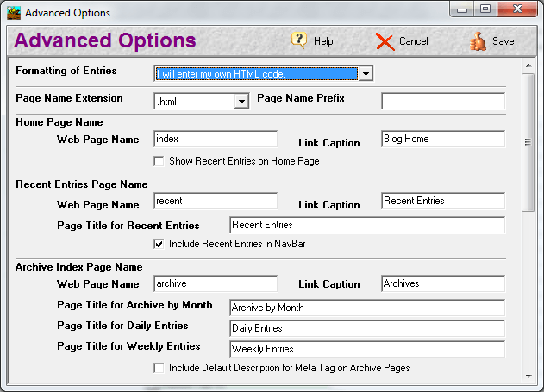Click the 'Page Name Extension' label
This screenshot has height=392, width=544.
(69, 98)
